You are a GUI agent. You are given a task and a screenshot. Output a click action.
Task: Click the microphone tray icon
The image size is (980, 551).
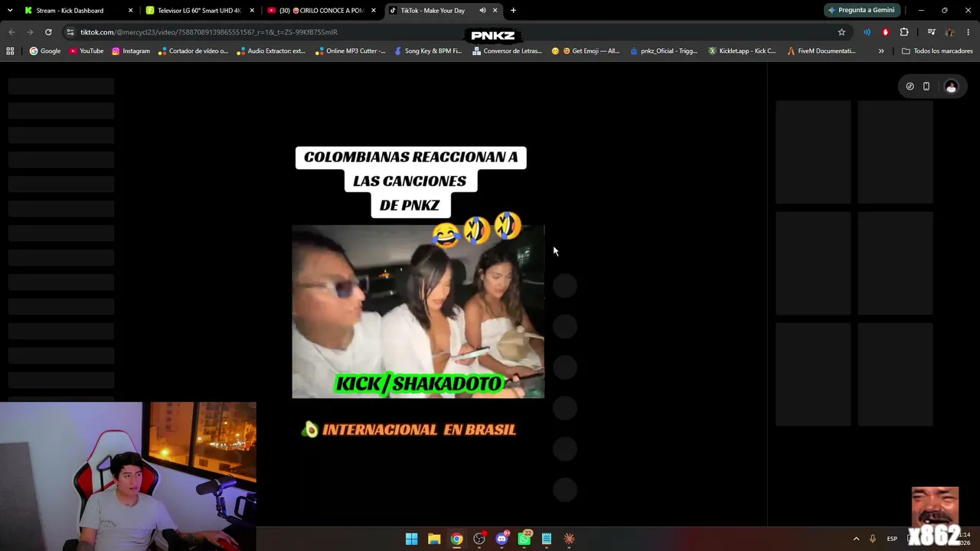click(x=873, y=539)
